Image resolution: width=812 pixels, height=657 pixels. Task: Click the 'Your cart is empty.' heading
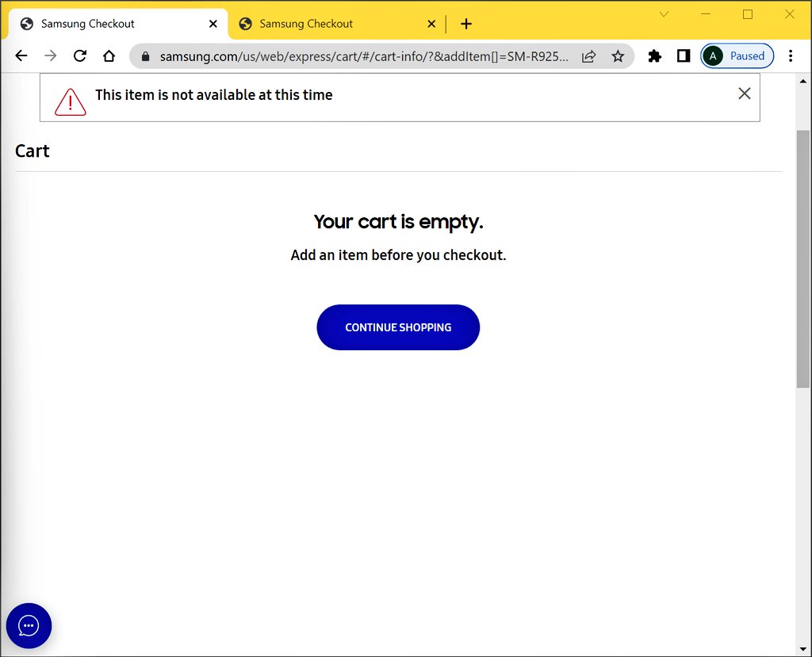398,222
